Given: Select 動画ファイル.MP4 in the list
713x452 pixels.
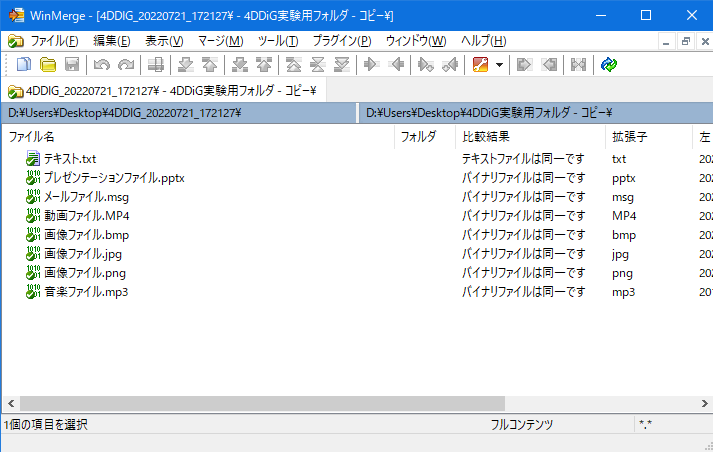Looking at the screenshot, I should (x=86, y=216).
